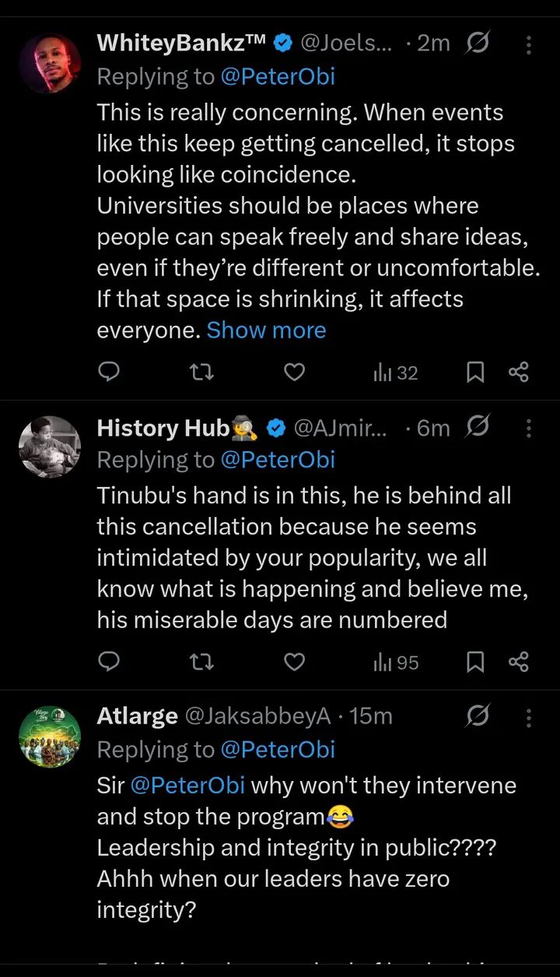The image size is (560, 977).
Task: Open Atlarge's profile avatar
Action: (x=50, y=737)
